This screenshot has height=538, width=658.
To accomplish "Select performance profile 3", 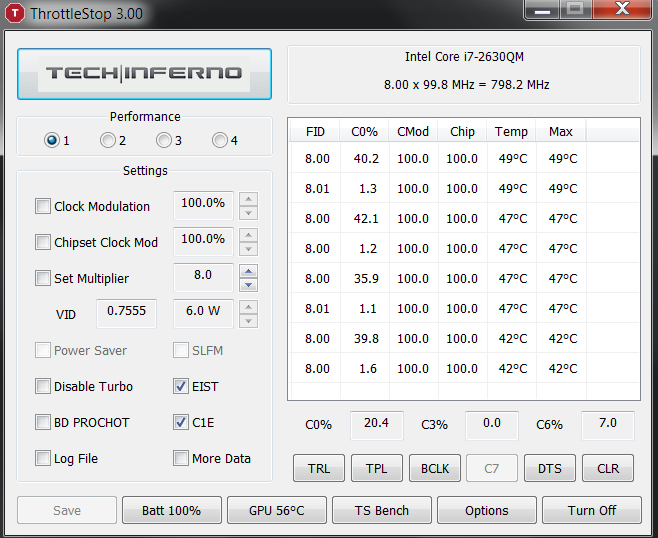I will 164,140.
